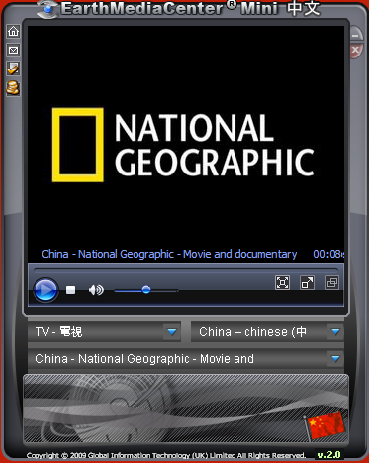Mute audio via the speaker icon
The width and height of the screenshot is (369, 463).
pos(96,290)
